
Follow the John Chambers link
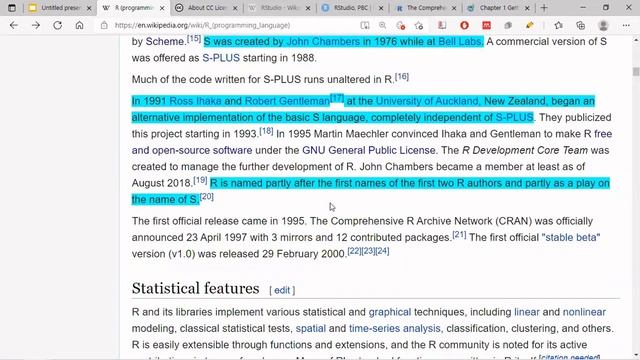click(x=323, y=42)
